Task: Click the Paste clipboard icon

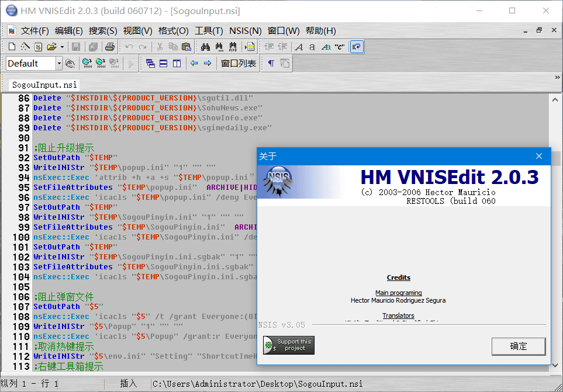Action: click(186, 47)
